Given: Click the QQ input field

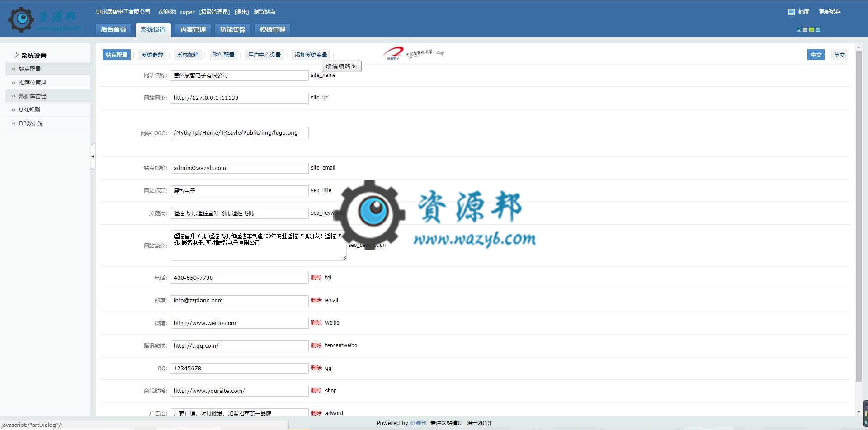Looking at the screenshot, I should coord(240,369).
